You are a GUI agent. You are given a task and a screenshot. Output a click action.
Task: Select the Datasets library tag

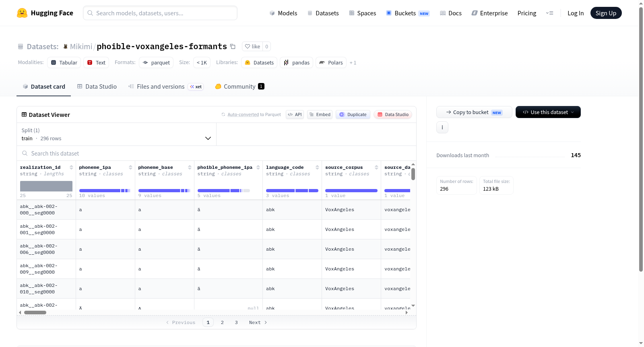tap(259, 62)
